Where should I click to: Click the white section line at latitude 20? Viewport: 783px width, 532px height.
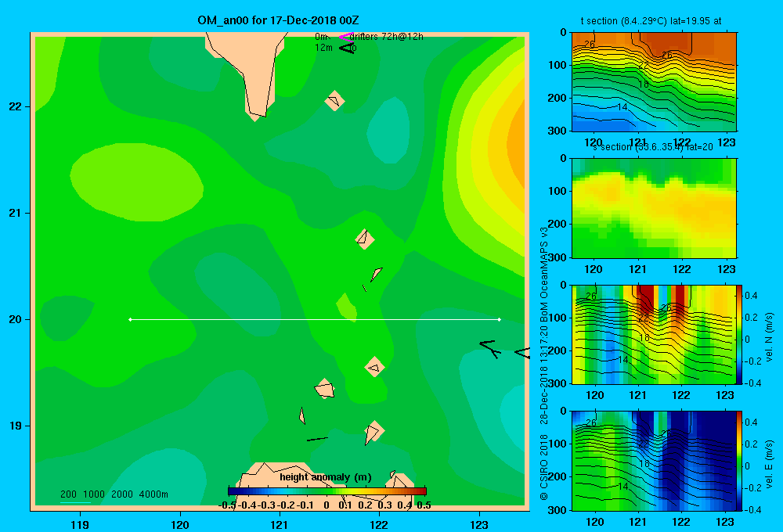[x=315, y=319]
